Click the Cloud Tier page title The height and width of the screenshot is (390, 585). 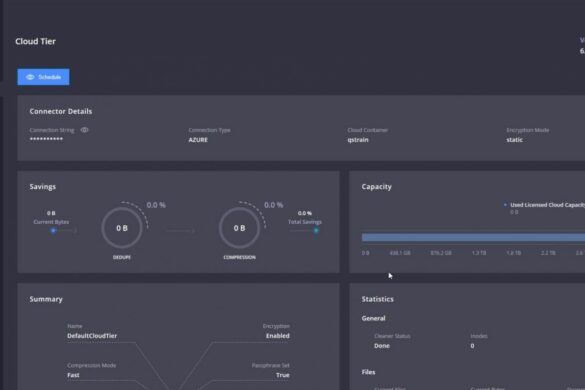(x=35, y=41)
